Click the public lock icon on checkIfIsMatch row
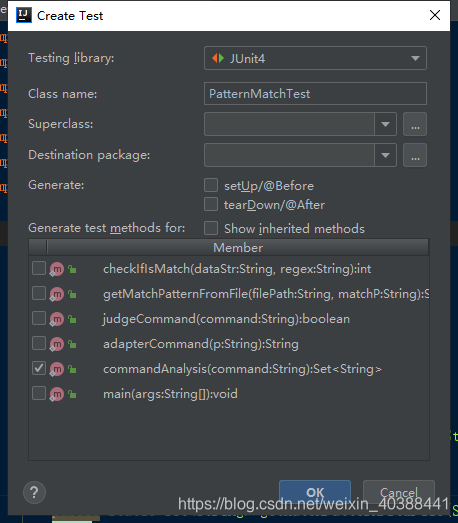This screenshot has height=523, width=458. pos(72,269)
